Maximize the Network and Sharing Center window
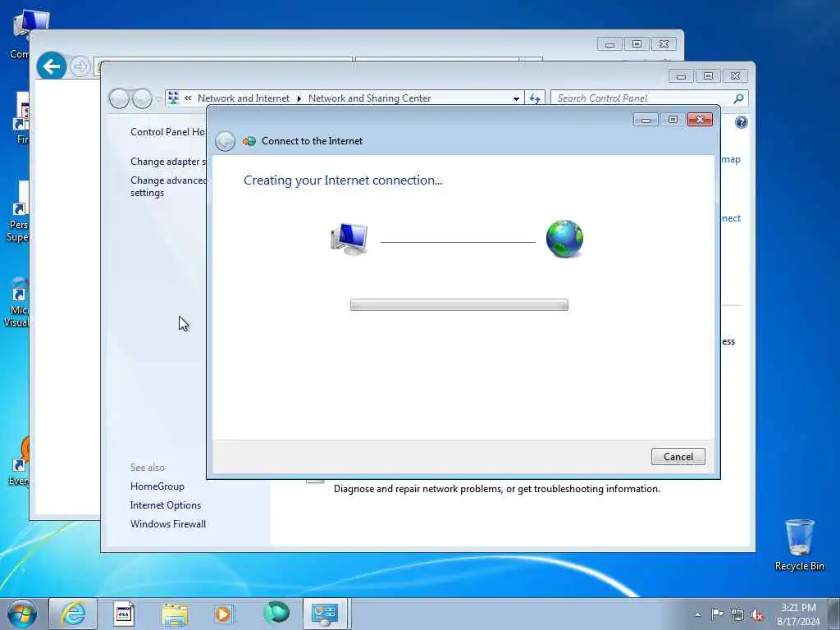This screenshot has width=840, height=630. (708, 76)
